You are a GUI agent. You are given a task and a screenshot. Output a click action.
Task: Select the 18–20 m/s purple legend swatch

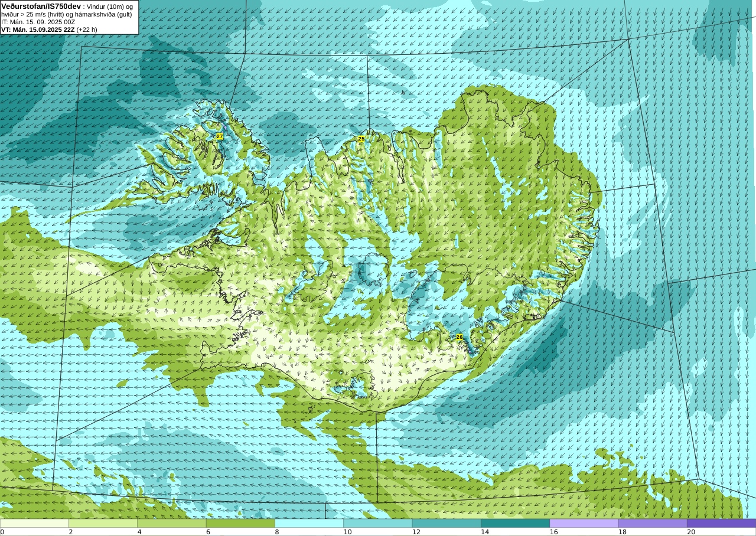pyautogui.click(x=653, y=523)
